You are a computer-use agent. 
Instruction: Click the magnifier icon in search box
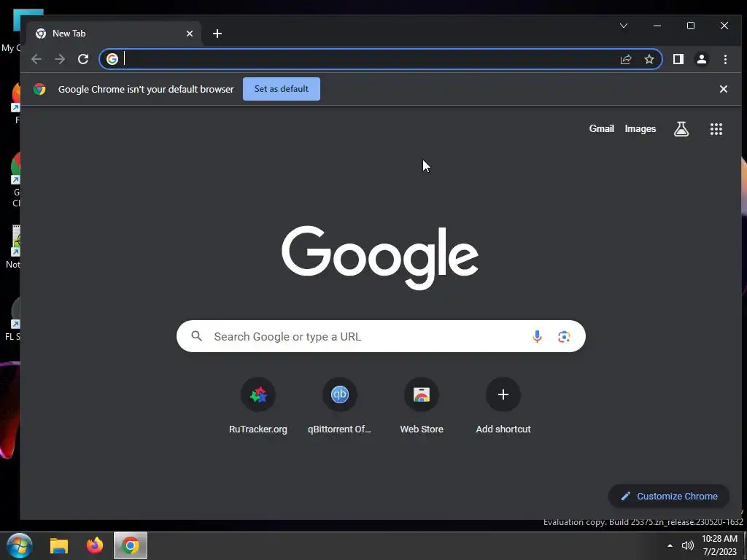197,336
